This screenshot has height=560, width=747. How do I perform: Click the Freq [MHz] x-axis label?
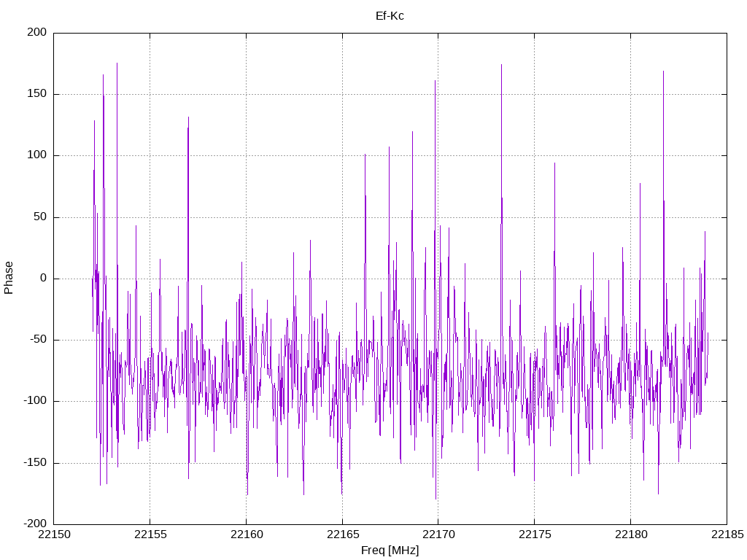coord(390,550)
